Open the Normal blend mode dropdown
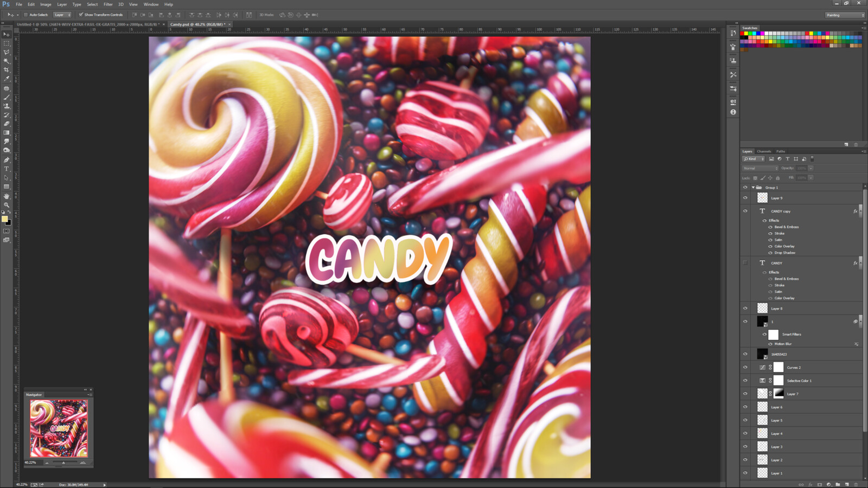Image resolution: width=868 pixels, height=488 pixels. point(760,168)
